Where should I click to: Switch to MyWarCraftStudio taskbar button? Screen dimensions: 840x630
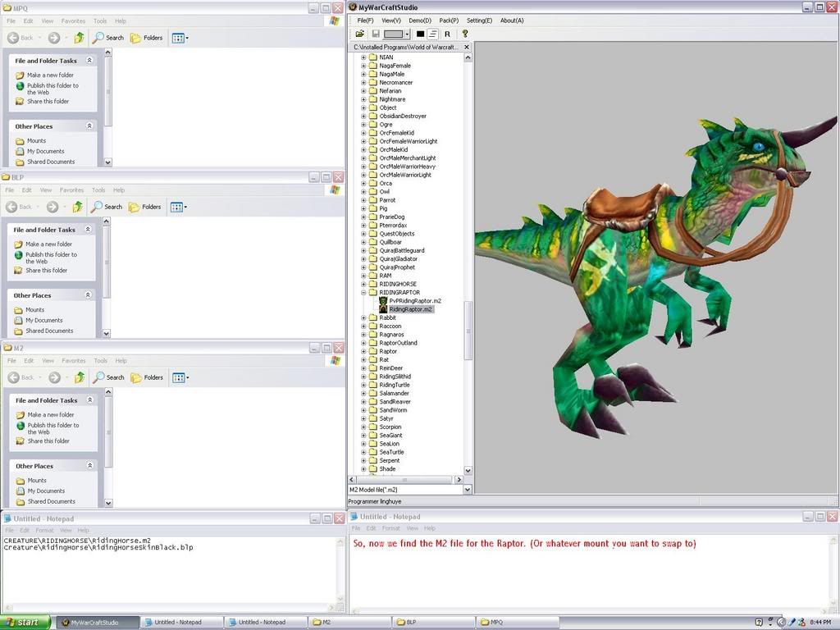98,622
